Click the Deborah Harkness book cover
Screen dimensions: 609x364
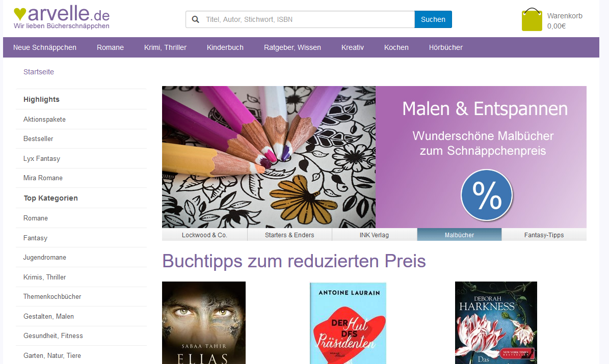click(x=496, y=323)
